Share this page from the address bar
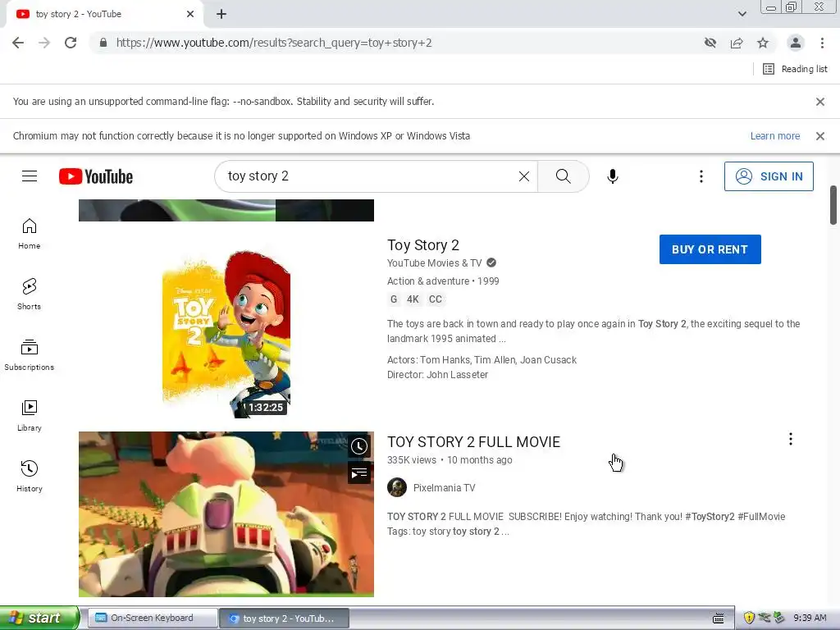The height and width of the screenshot is (630, 840). pos(737,43)
